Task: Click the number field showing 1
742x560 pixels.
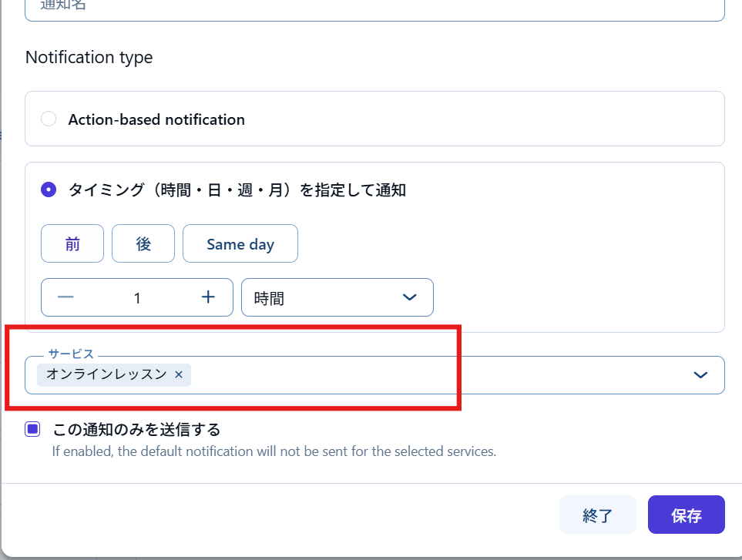Action: (x=137, y=297)
